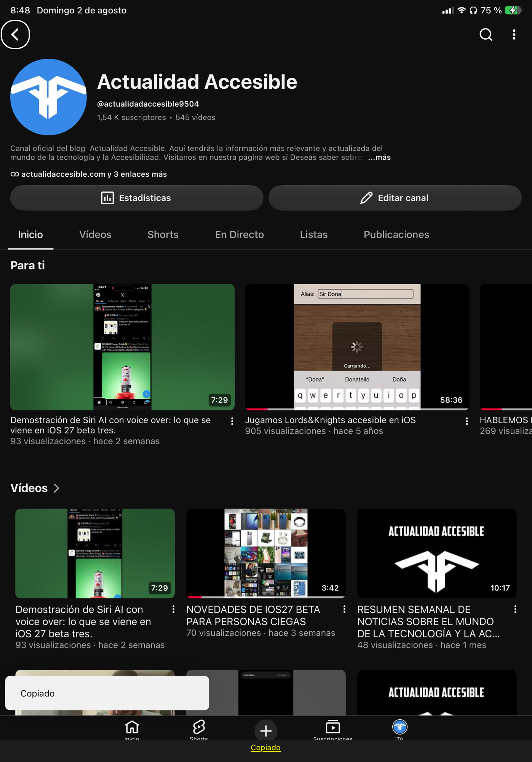Tap the Editar canal button
The image size is (532, 762).
395,198
